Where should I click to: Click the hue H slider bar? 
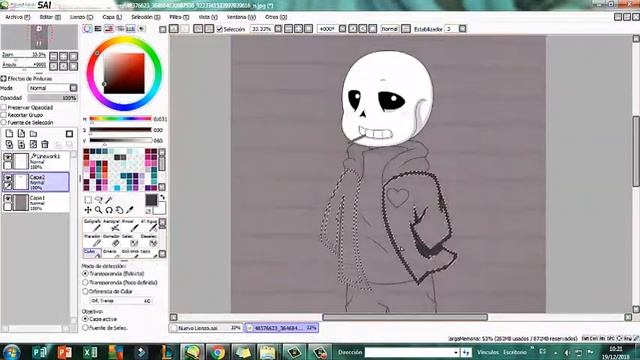(x=120, y=119)
